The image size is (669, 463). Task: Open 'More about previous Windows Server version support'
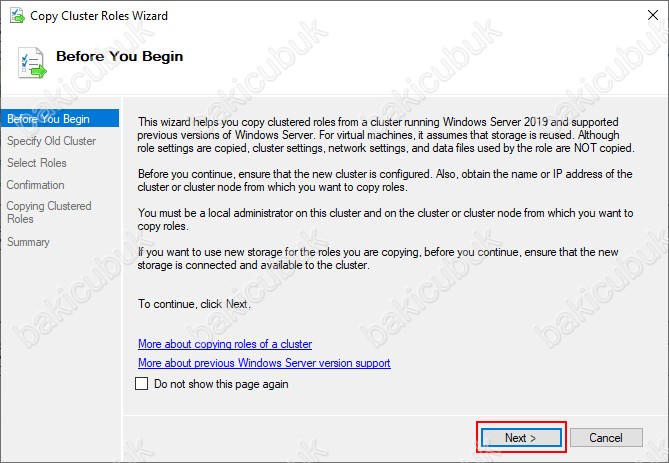point(264,363)
